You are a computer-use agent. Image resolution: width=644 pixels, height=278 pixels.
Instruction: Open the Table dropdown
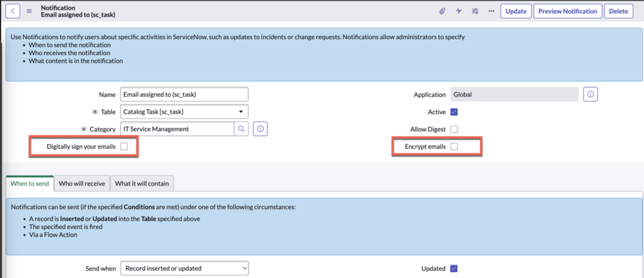(x=184, y=111)
